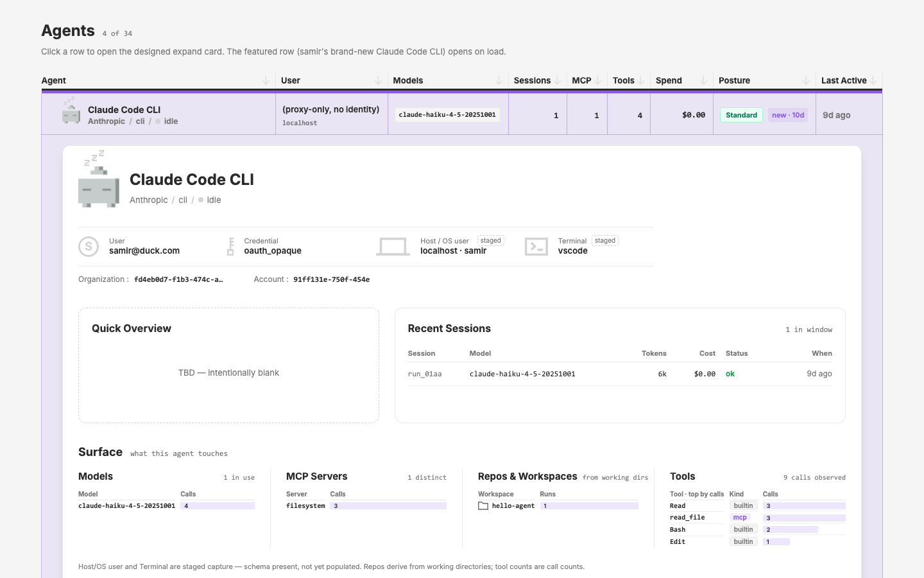Click the terminal prompt icon beside Terminal
Image resolution: width=924 pixels, height=578 pixels.
coord(536,247)
